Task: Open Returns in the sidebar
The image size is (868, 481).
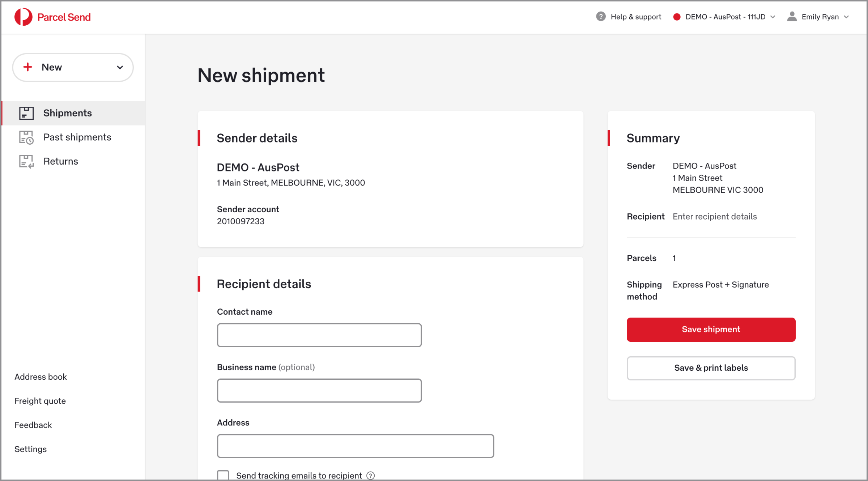Action: (x=74, y=161)
